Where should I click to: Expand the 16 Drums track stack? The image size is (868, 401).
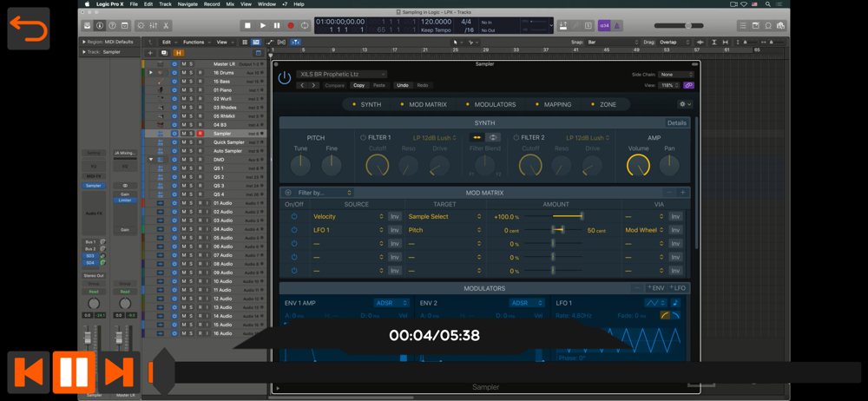click(150, 73)
